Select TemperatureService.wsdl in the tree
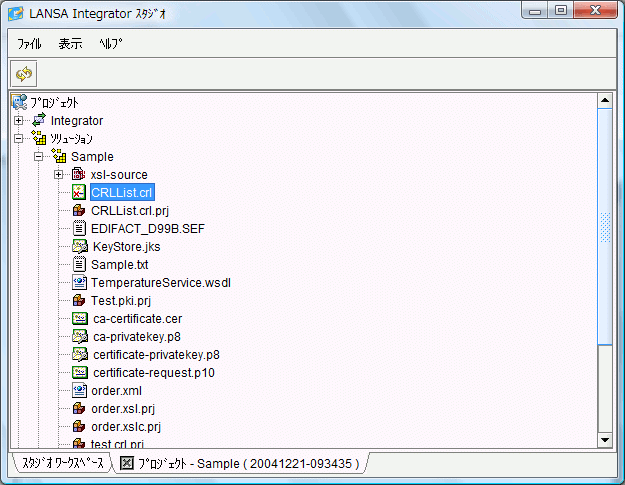Viewport: 625px width, 485px height. [161, 282]
